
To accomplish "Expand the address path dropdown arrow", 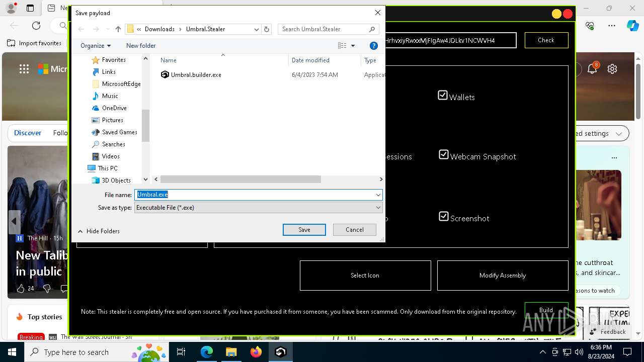I will click(x=257, y=29).
